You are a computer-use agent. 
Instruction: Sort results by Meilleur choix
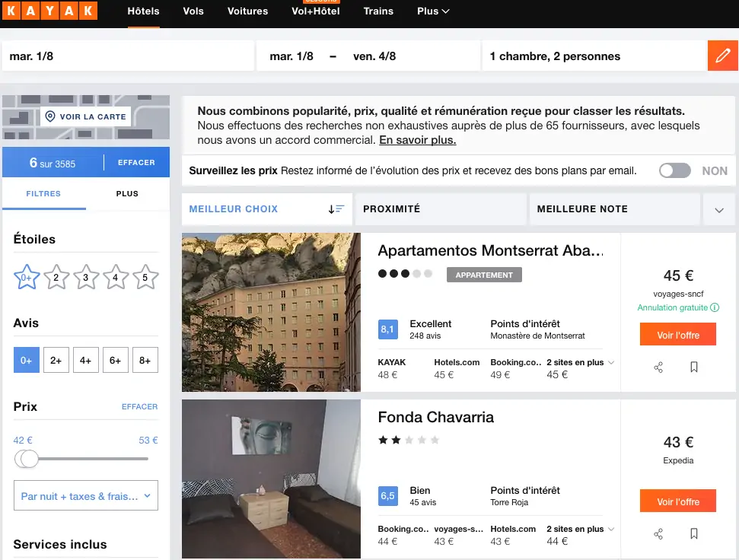[267, 209]
